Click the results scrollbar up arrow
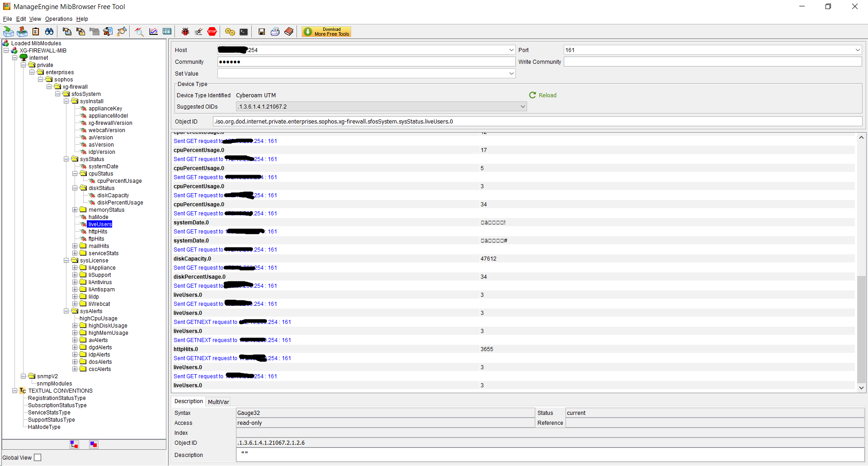The height and width of the screenshot is (466, 868). [862, 137]
